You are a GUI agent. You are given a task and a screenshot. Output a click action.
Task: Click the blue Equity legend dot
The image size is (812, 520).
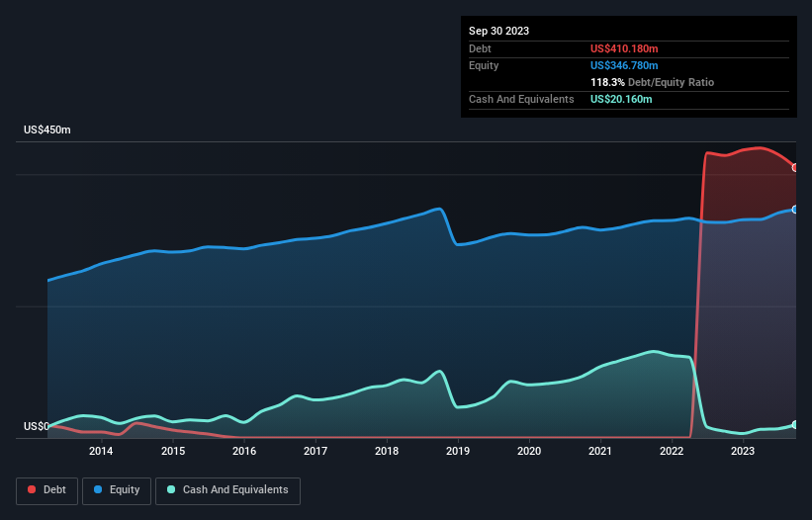click(98, 489)
